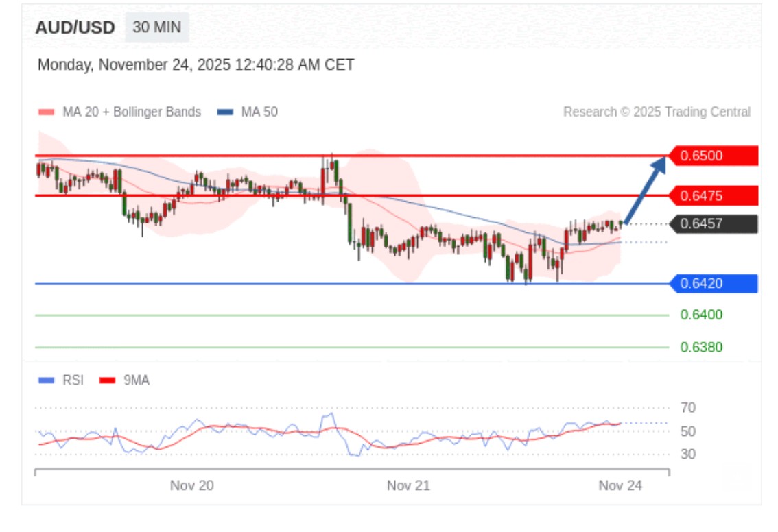The height and width of the screenshot is (532, 778).
Task: Click the 0.6400 green support label
Action: (x=701, y=315)
